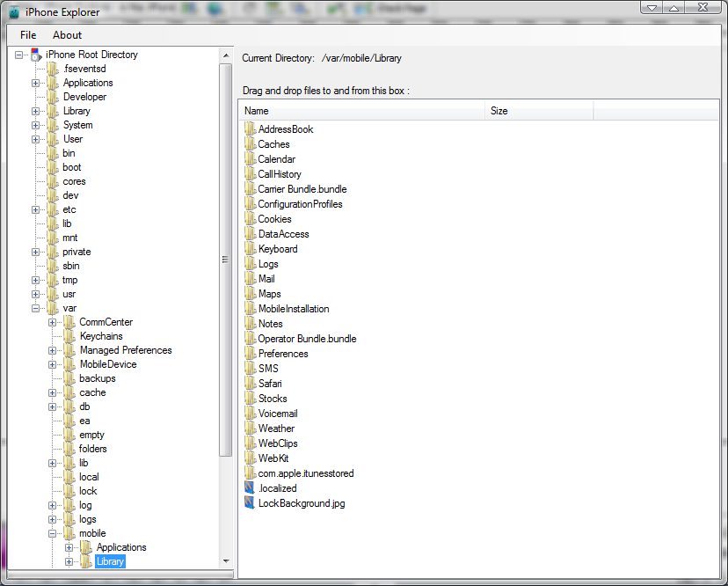
Task: Click the Developer folder icon in tree
Action: point(53,97)
